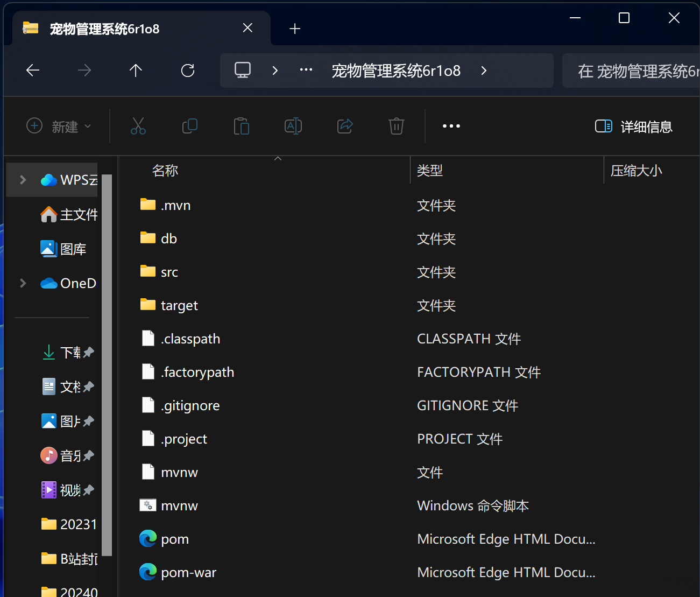Select the mvnw file of type 文件
700x597 pixels.
tap(180, 472)
